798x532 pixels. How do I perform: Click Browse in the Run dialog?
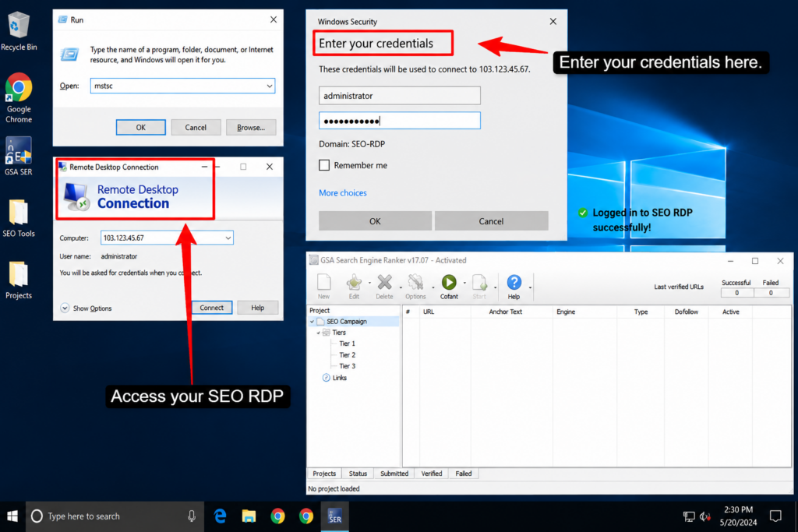(251, 128)
